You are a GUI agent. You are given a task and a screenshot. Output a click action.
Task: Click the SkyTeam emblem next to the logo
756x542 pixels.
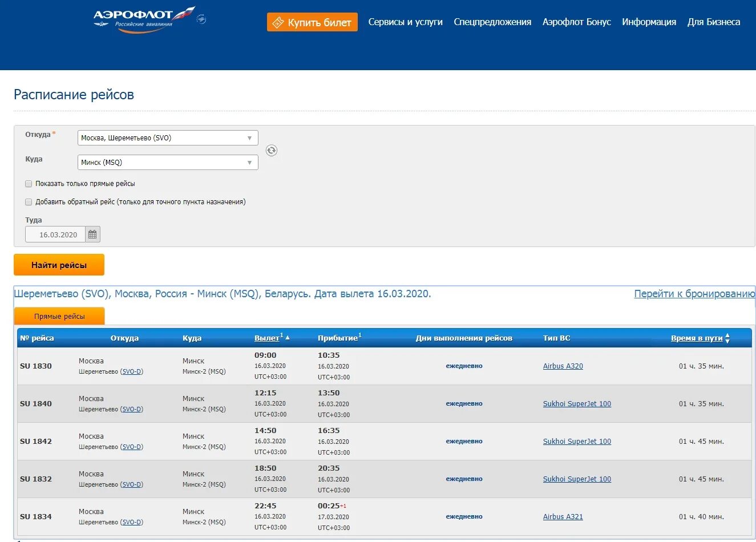pos(201,19)
